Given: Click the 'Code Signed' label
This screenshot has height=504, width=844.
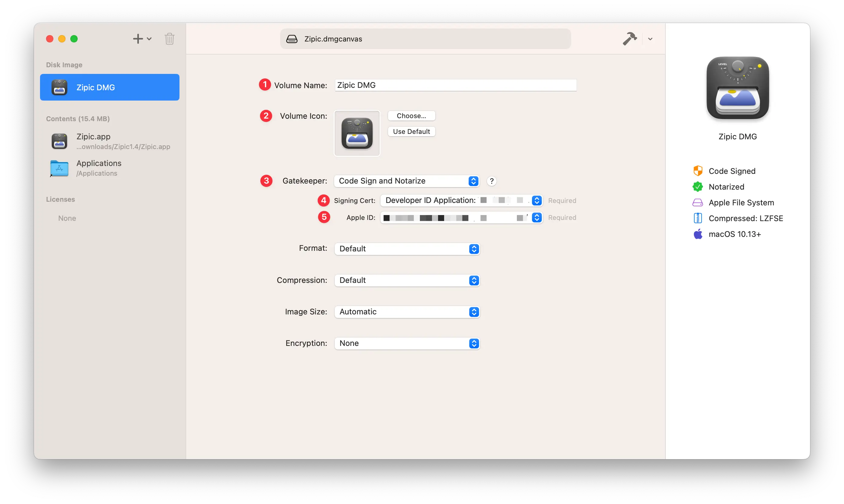Looking at the screenshot, I should coord(732,171).
